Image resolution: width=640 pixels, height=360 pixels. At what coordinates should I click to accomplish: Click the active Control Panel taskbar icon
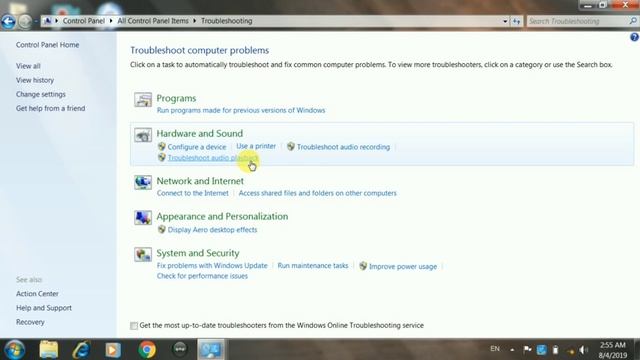tap(211, 350)
